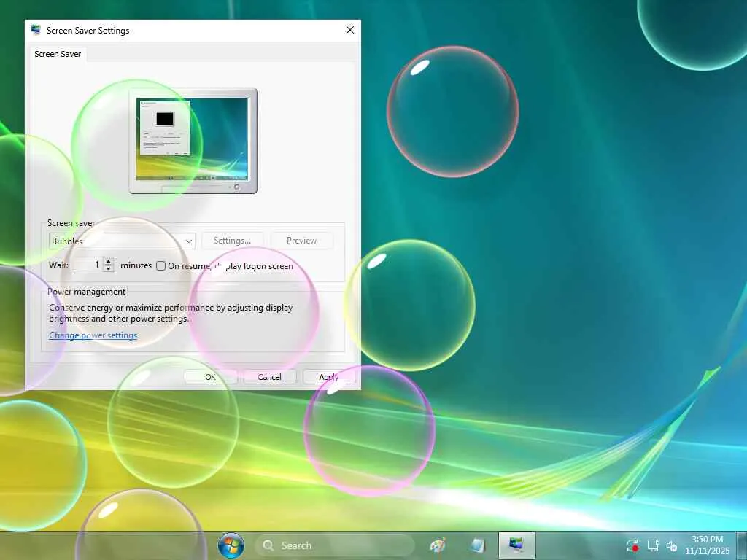Screen dimensions: 747x560
Task: Enable On resume, display logon screen
Action: (160, 265)
